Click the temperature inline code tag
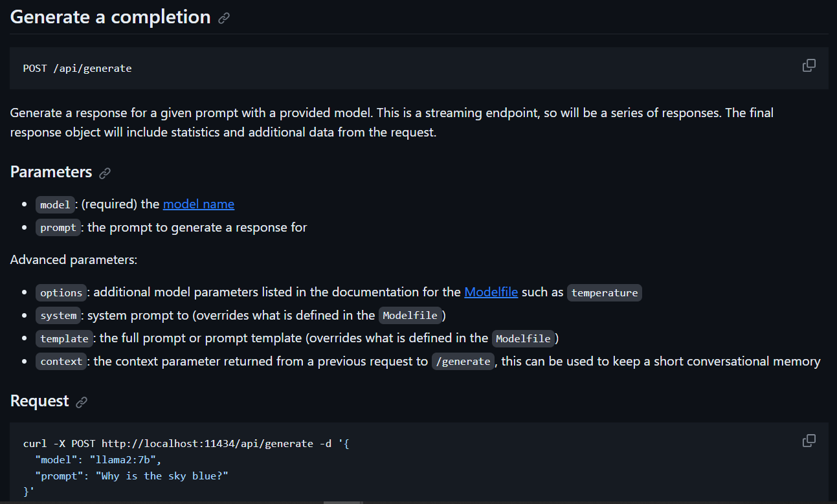Image resolution: width=837 pixels, height=504 pixels. click(x=605, y=292)
